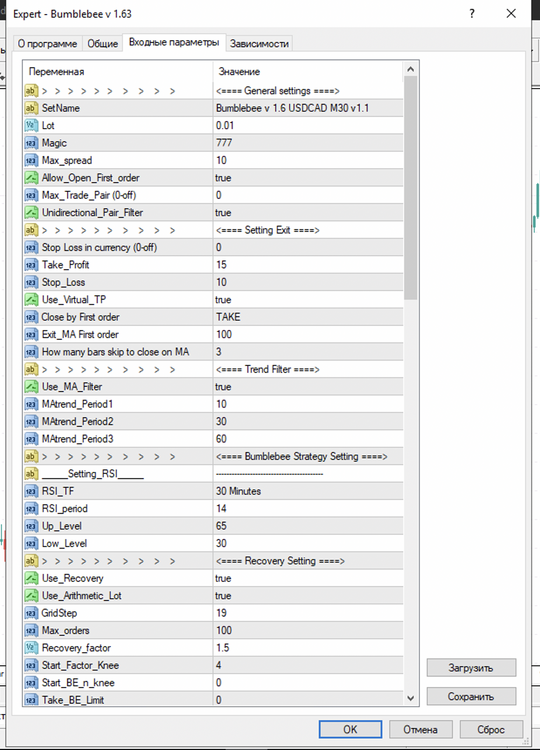Click the question mark help button in title bar
540x750 pixels.
pos(472,13)
